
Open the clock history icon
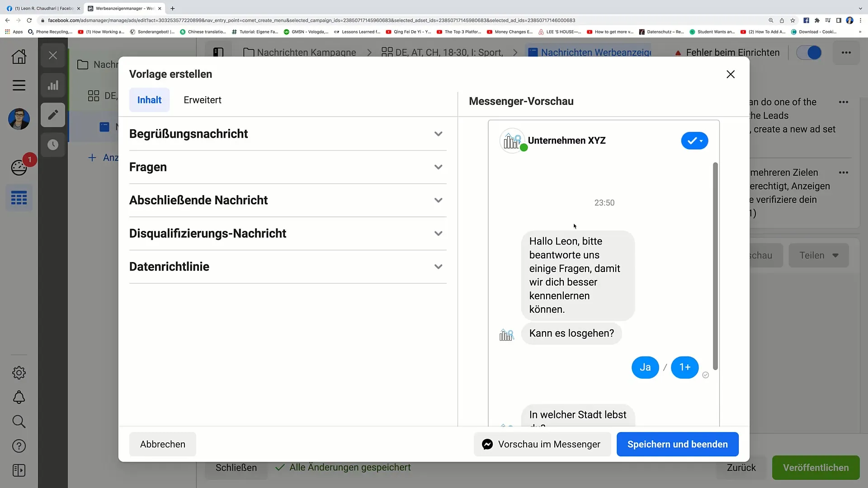(53, 145)
